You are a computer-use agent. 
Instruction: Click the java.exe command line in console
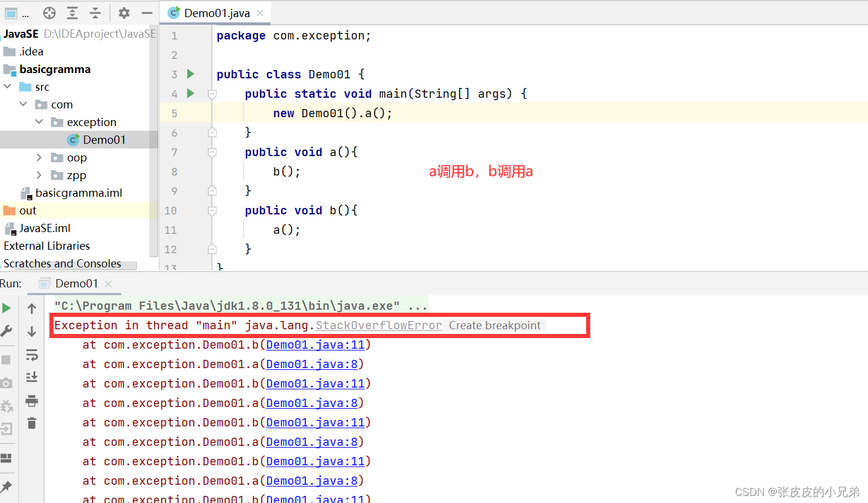click(x=241, y=306)
